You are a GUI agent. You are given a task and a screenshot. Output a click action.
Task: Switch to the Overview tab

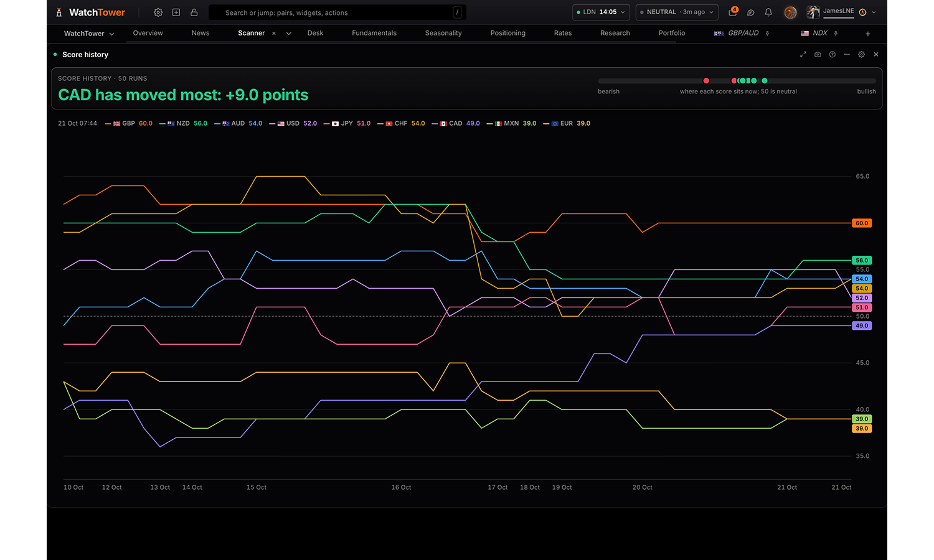click(x=148, y=34)
